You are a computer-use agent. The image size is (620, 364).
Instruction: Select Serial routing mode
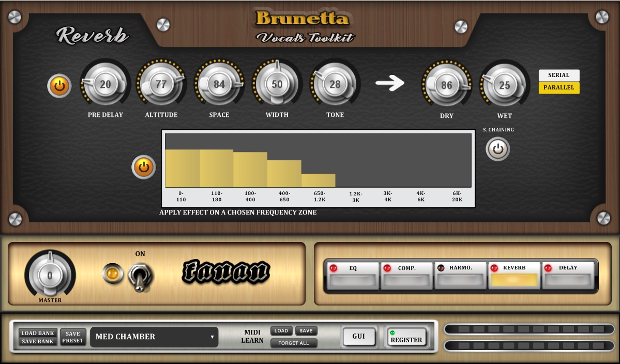[x=558, y=75]
